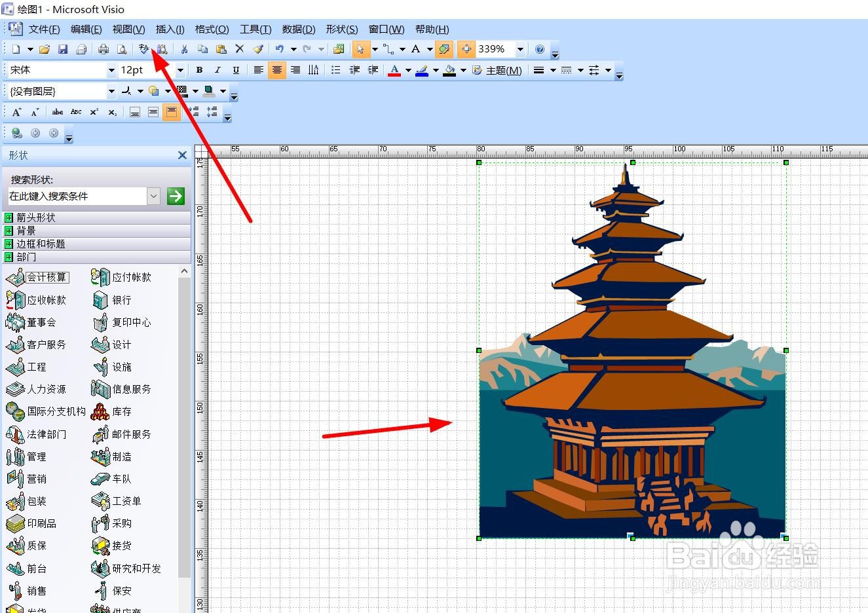Open the search shapes dropdown arrow
This screenshot has height=613, width=868.
pos(154,196)
